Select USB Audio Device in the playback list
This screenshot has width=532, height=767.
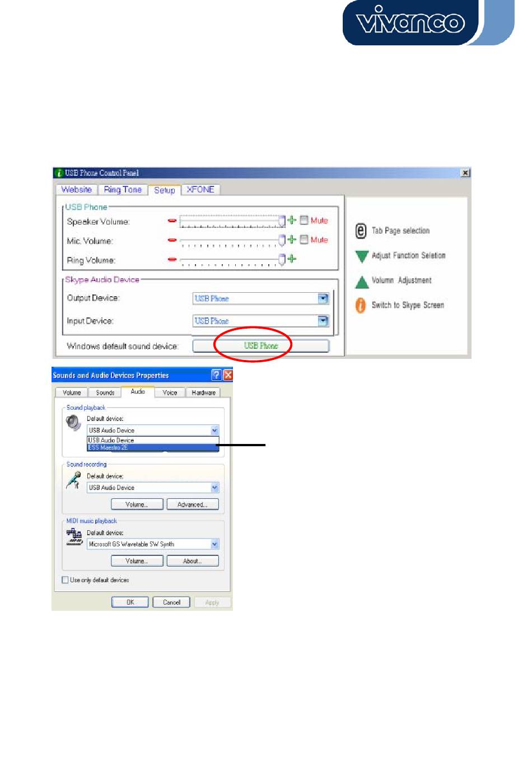(152, 440)
